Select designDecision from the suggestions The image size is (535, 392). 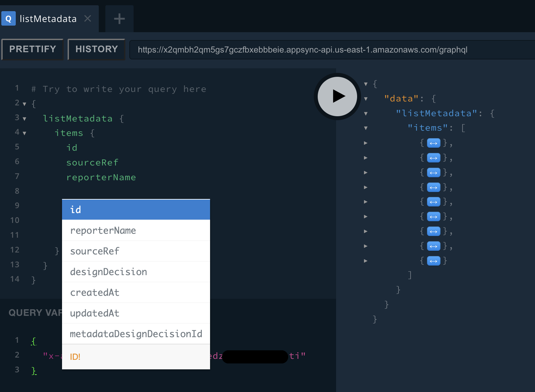pos(136,272)
